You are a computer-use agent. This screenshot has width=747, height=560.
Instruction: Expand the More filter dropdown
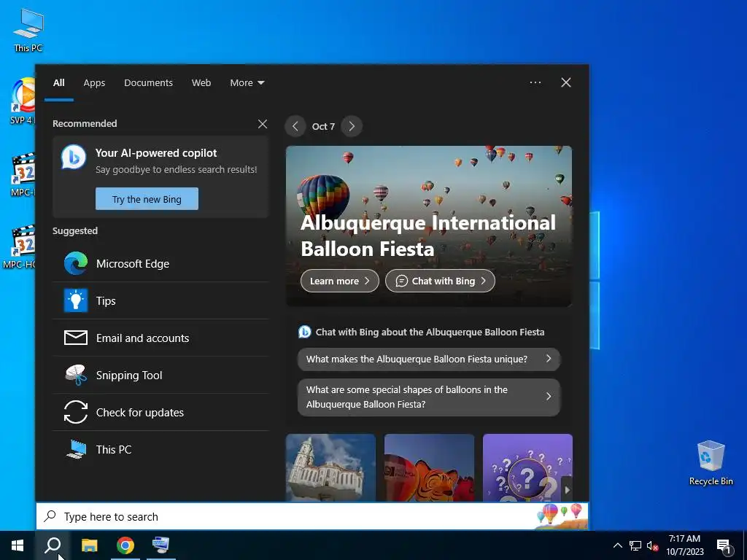247,83
